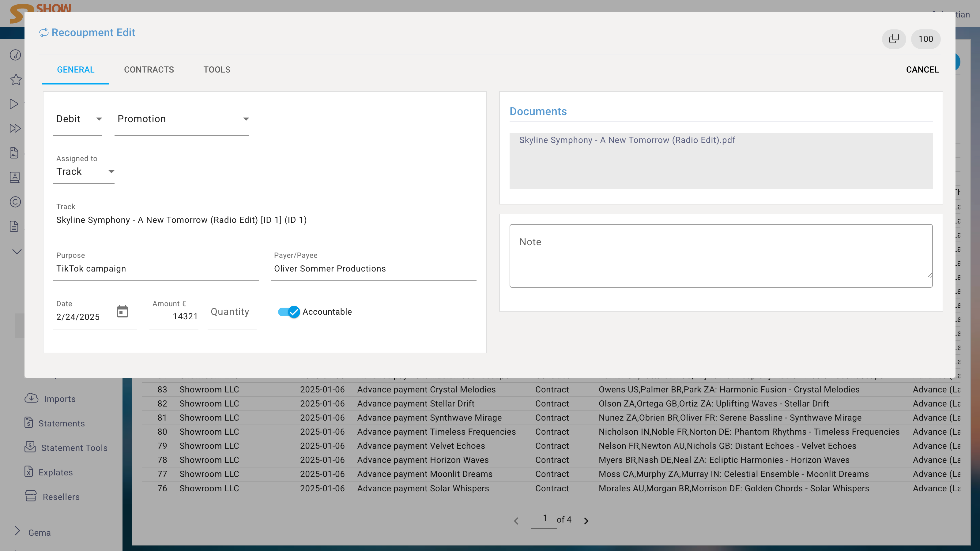Click into the Note text area
Viewport: 980px width, 551px height.
pos(721,256)
